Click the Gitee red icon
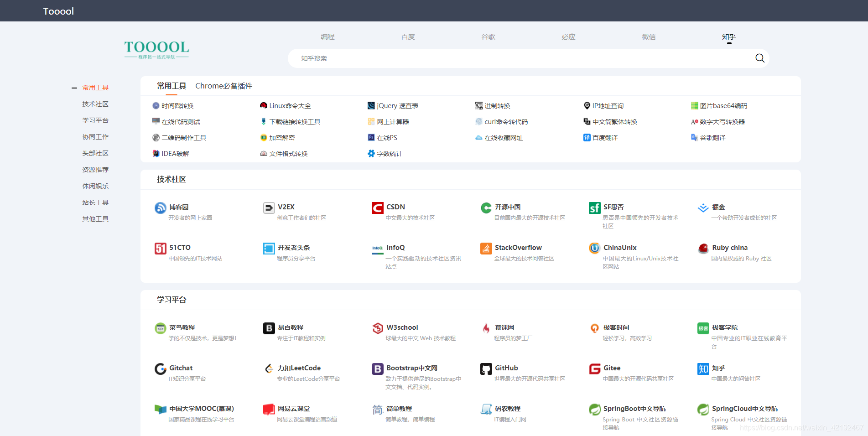Screen dimensions: 868x436 pos(594,369)
